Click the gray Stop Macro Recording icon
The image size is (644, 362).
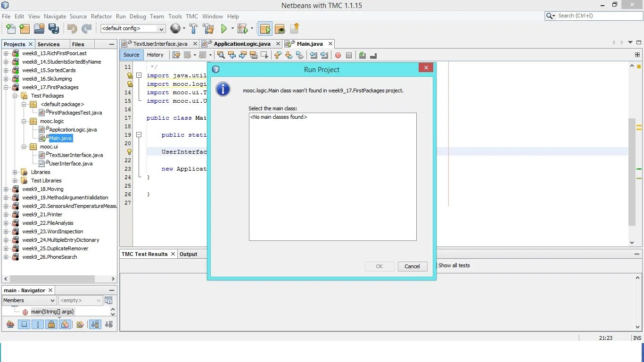click(349, 55)
